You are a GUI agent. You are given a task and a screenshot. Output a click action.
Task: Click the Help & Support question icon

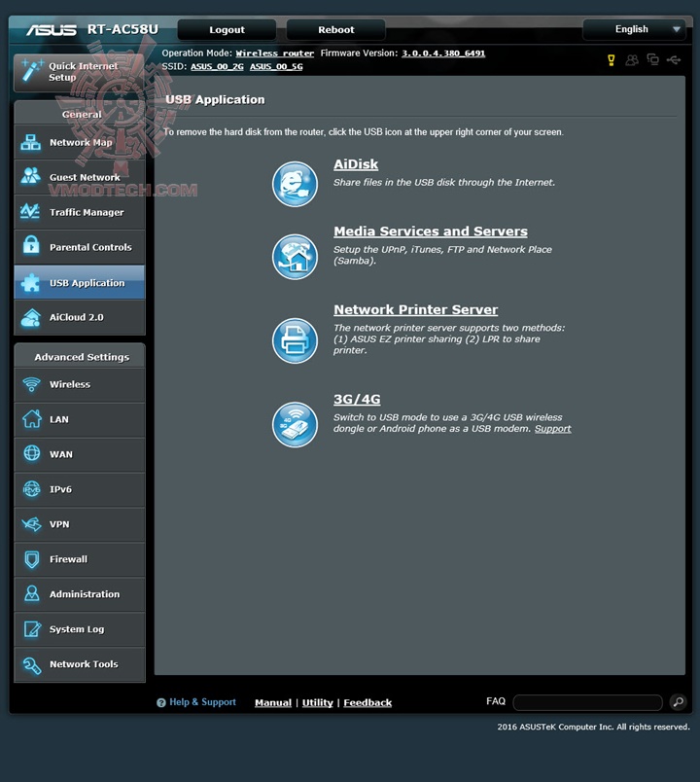[x=161, y=702]
